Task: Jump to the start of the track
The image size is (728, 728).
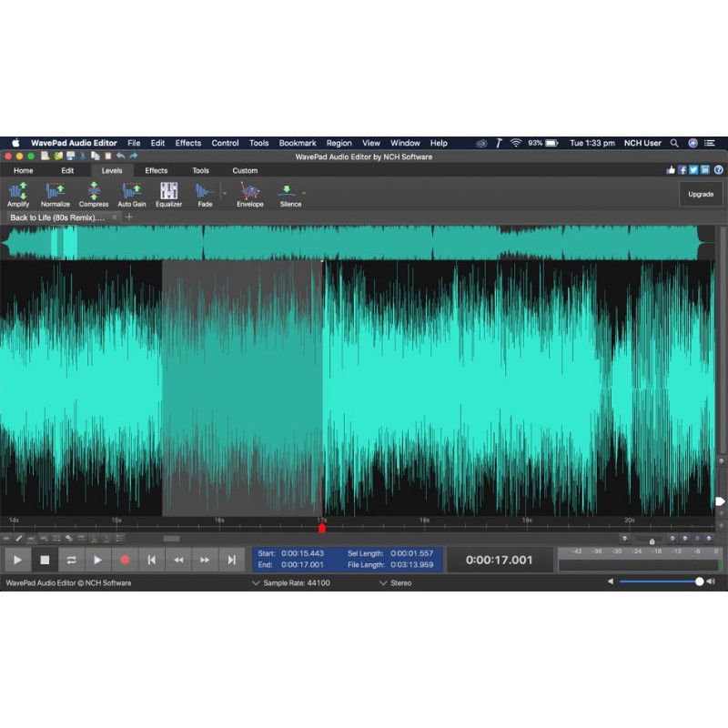Action: (x=152, y=560)
